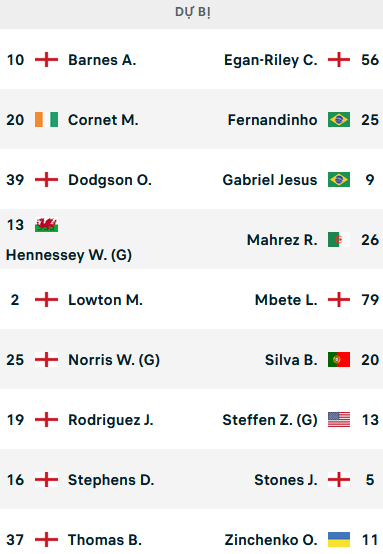Click the Ivory Coast flag beside Cornet M.
The height and width of the screenshot is (554, 383).
[46, 120]
